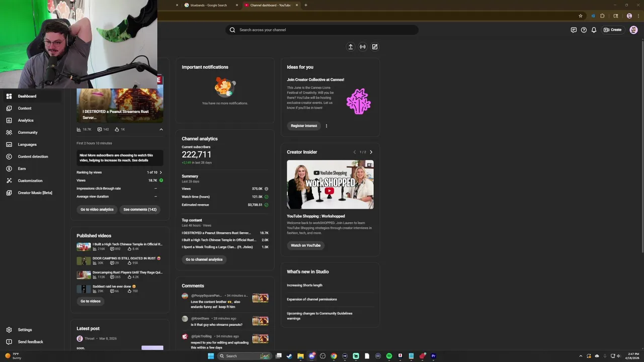Open Content detection in the sidebar
The image size is (644, 362).
(32, 156)
